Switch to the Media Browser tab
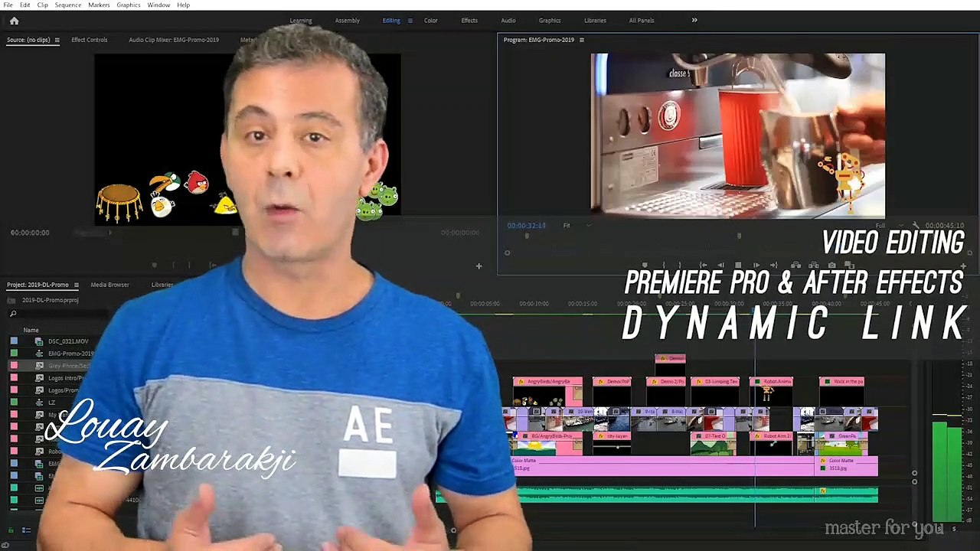 pos(109,285)
